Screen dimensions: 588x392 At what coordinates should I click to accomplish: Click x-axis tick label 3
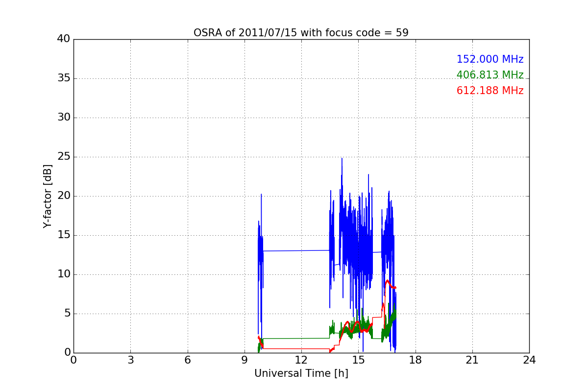click(130, 360)
